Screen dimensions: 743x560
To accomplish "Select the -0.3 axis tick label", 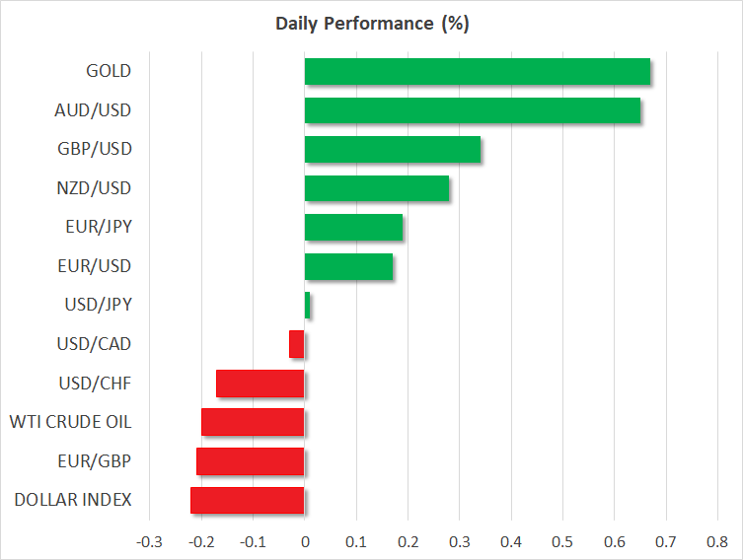I will coord(150,541).
